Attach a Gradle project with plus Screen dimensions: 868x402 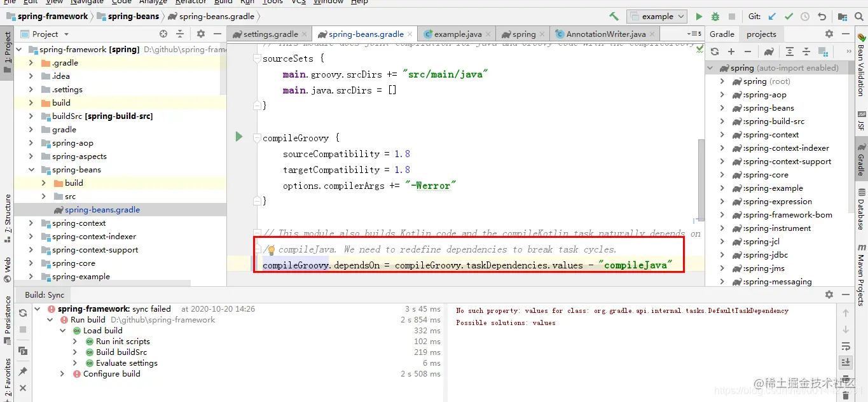(x=731, y=52)
